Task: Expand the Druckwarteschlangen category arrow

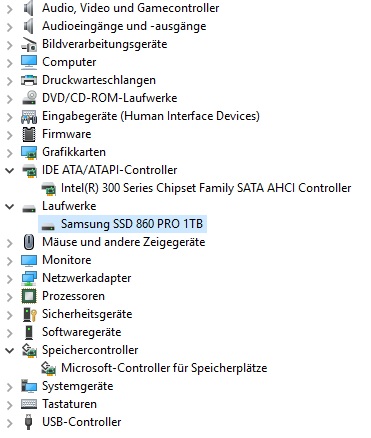Action: [10, 80]
